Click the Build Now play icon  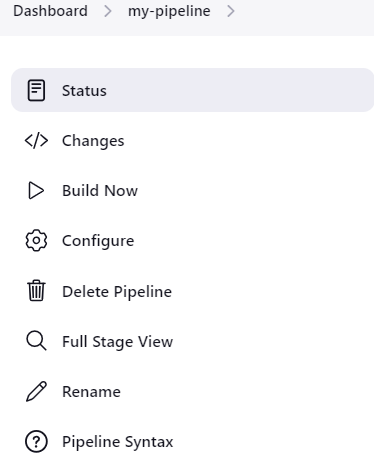click(36, 191)
